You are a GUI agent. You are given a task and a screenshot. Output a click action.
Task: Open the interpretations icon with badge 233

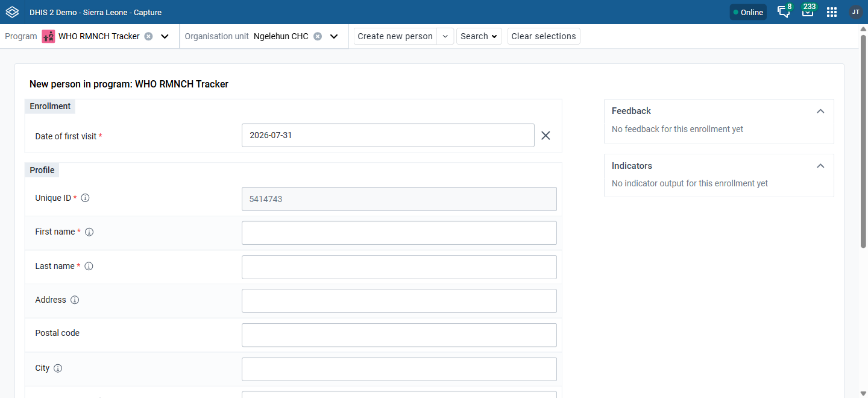(x=808, y=11)
